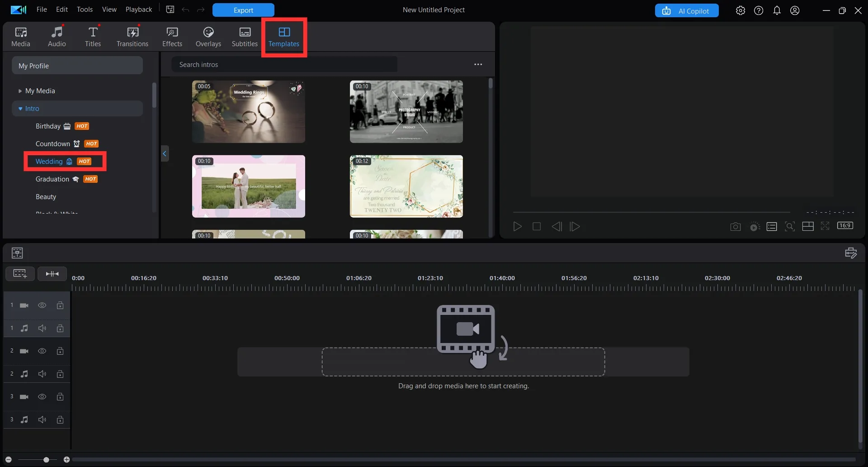868x467 pixels.
Task: Click the timeline zoom slider handle
Action: click(x=46, y=460)
